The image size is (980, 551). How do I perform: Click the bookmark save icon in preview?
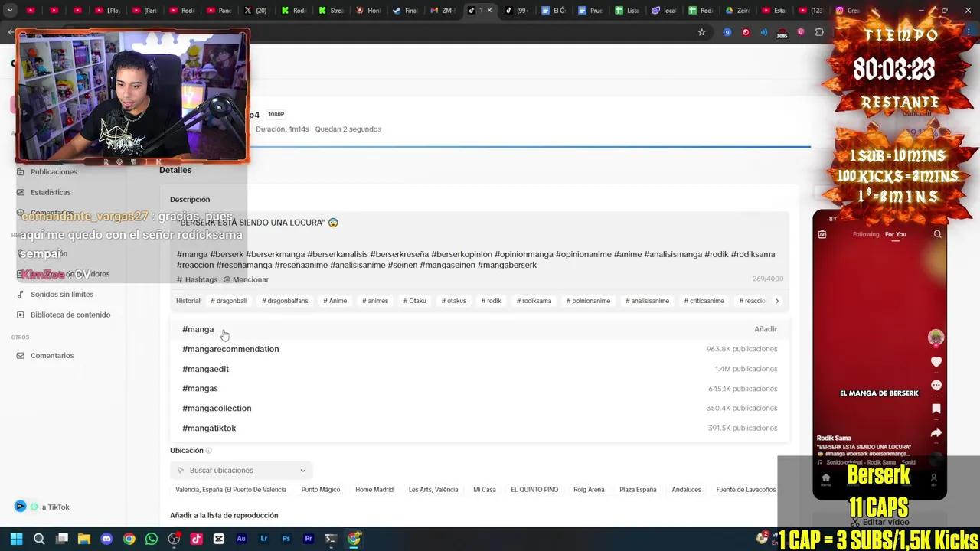pos(936,409)
